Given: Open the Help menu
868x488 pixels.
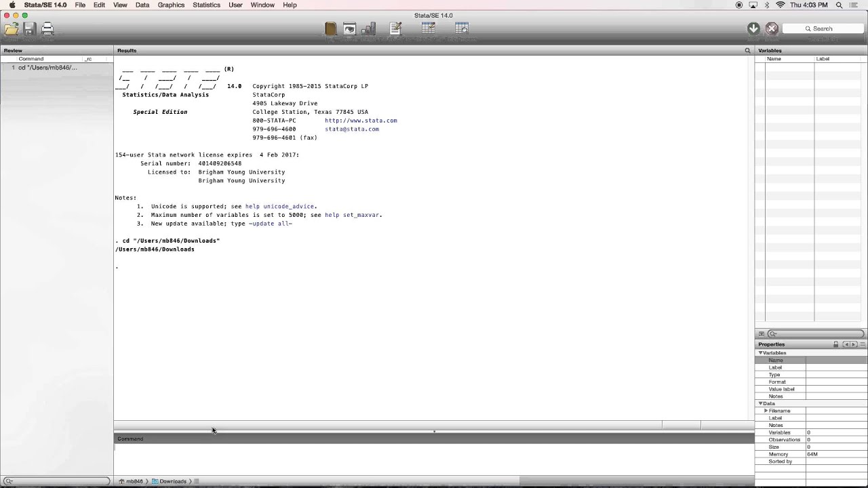Looking at the screenshot, I should click(x=290, y=5).
